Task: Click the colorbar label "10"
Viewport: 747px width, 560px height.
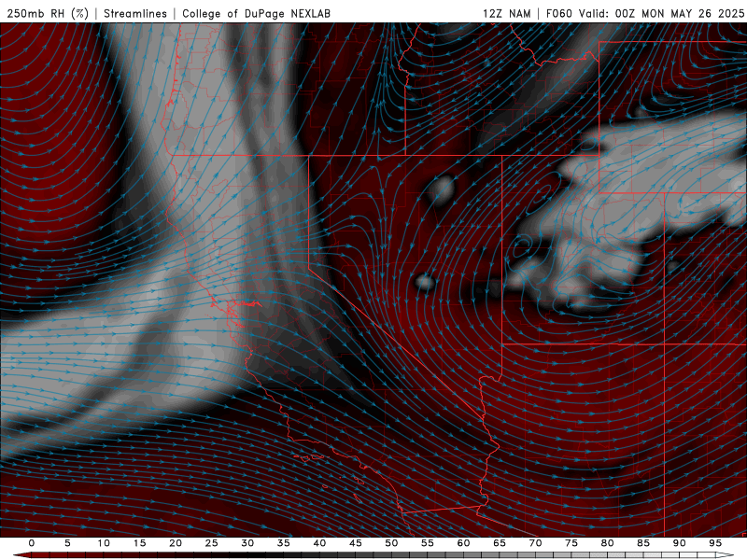Action: (104, 543)
